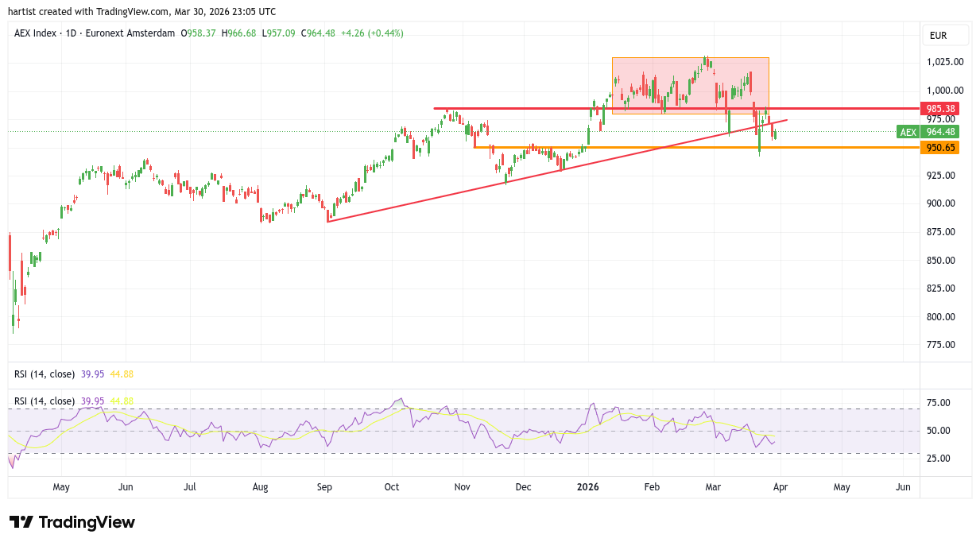
Task: Click the green AEX ticker tag
Action: pos(908,132)
